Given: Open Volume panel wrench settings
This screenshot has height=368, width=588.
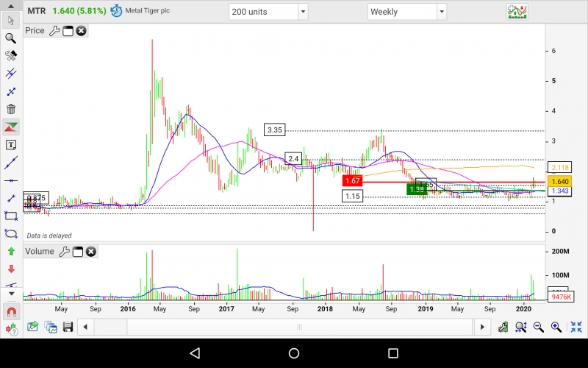Looking at the screenshot, I should (64, 252).
